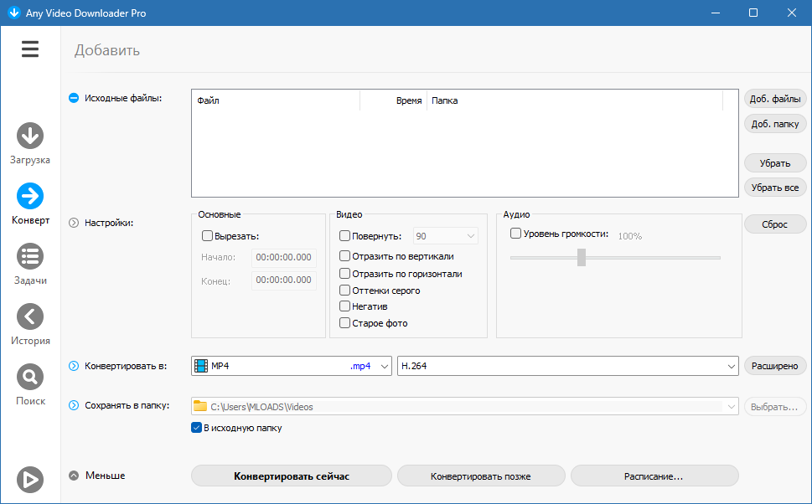The image size is (812, 504).
Task: Open the Задачи tasks list icon
Action: pyautogui.click(x=30, y=256)
